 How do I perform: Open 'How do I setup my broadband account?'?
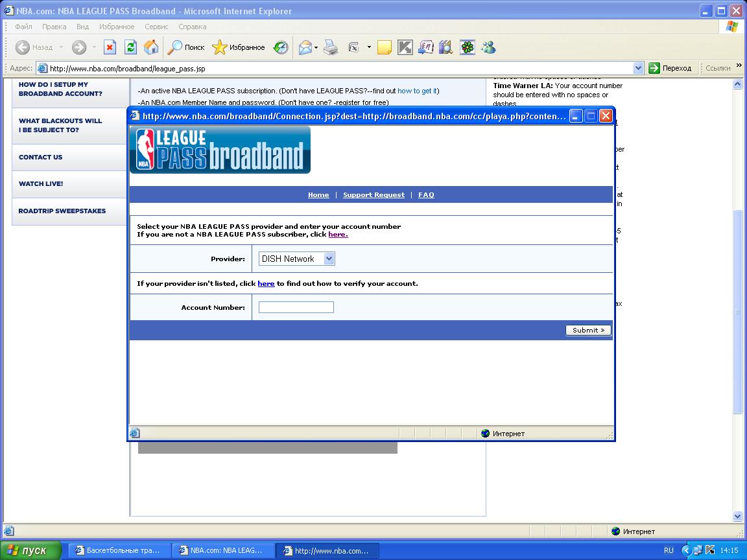[x=60, y=89]
